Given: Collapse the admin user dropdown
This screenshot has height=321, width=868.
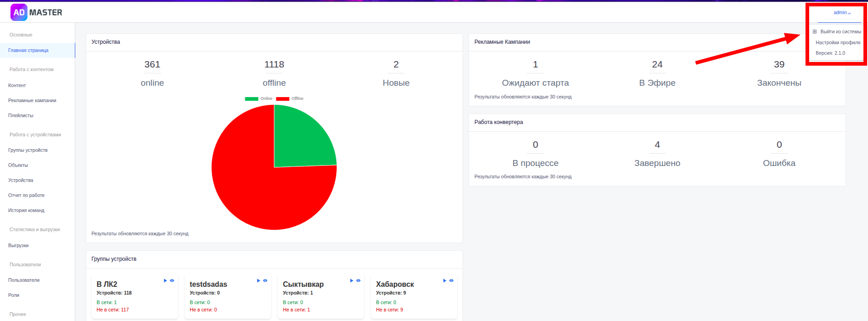Looking at the screenshot, I should [x=842, y=13].
